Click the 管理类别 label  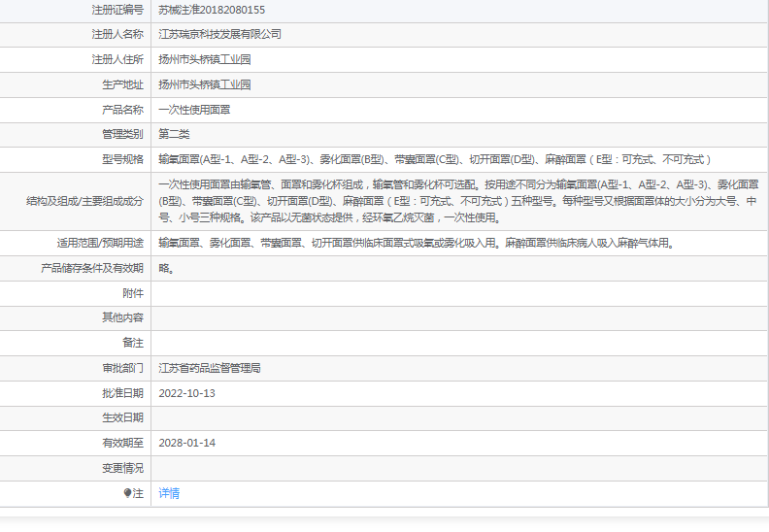point(122,134)
